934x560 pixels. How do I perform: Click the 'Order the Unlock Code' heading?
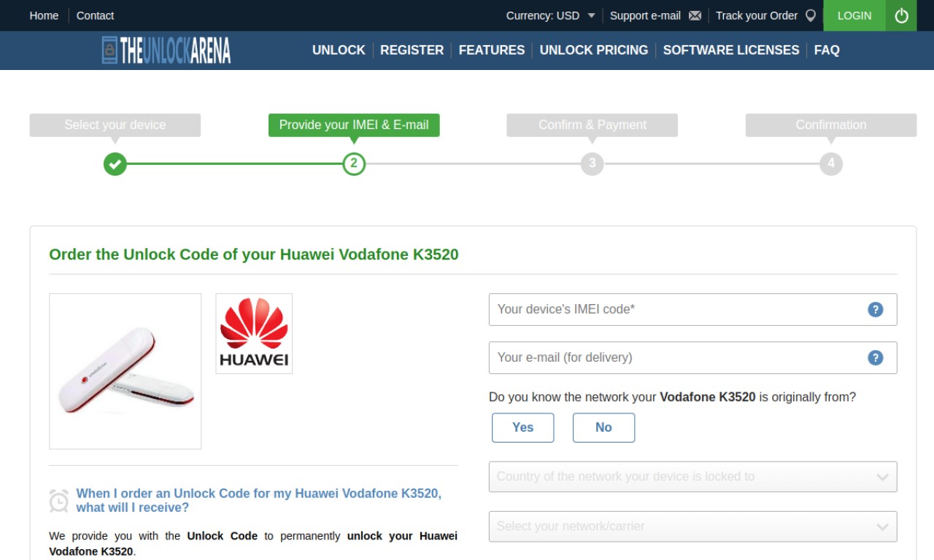pos(254,254)
